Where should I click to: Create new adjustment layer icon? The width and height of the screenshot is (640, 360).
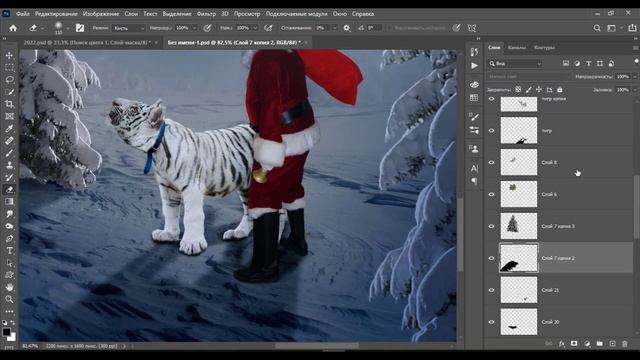pyautogui.click(x=587, y=344)
